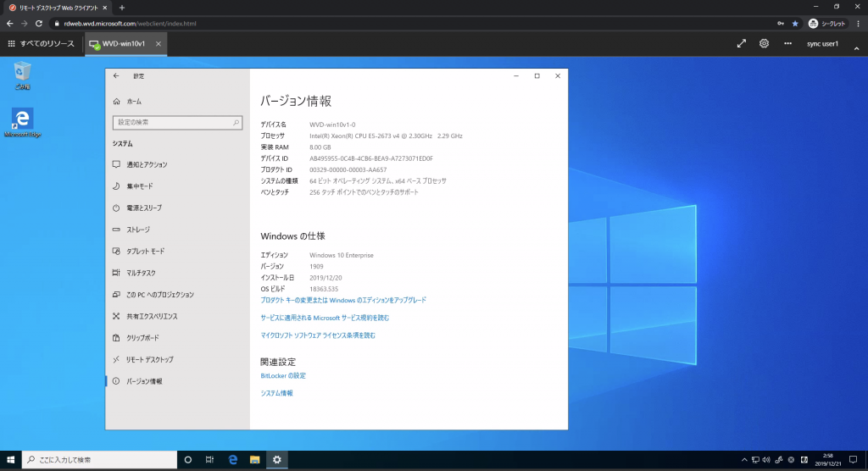
Task: Open File Explorer from remote taskbar
Action: 254,459
